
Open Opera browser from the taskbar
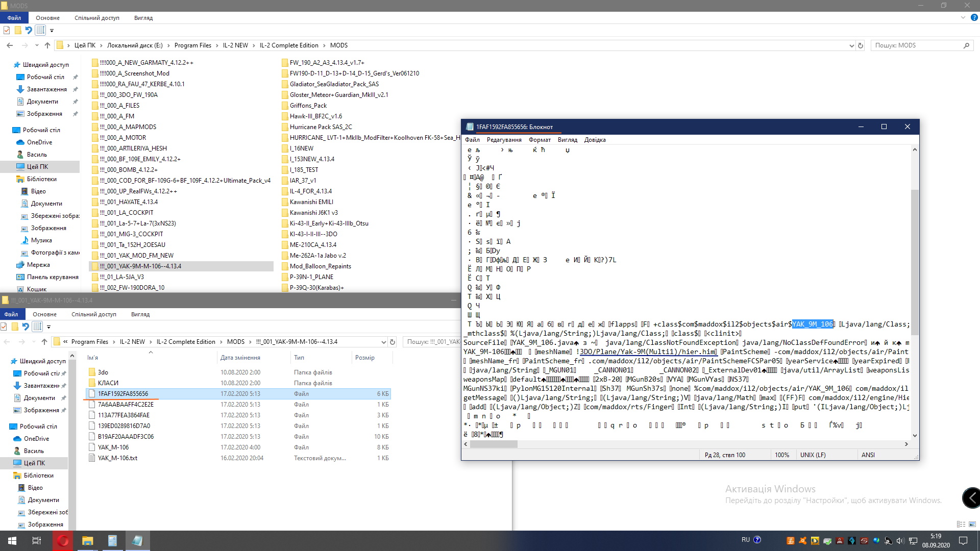(x=63, y=541)
